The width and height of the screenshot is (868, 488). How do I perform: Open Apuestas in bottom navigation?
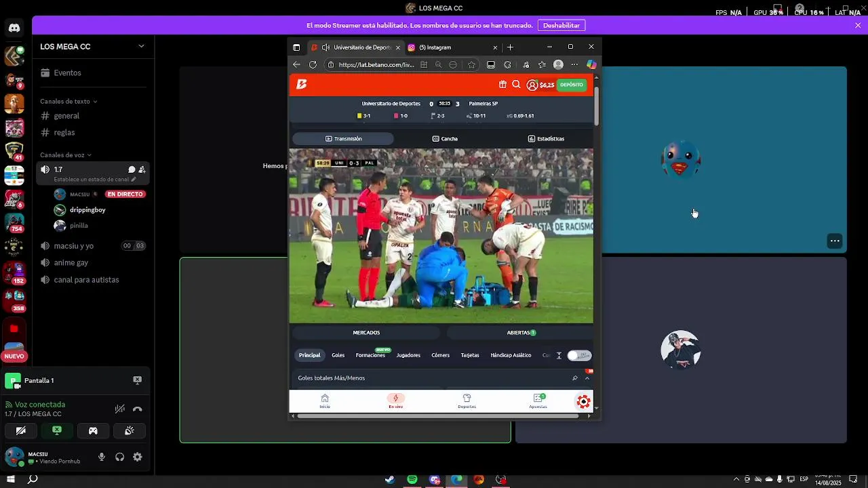pos(538,401)
